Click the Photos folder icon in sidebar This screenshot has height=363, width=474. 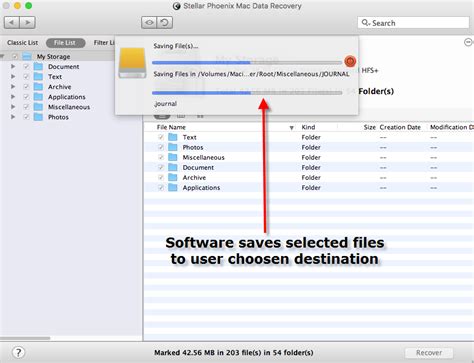(39, 117)
